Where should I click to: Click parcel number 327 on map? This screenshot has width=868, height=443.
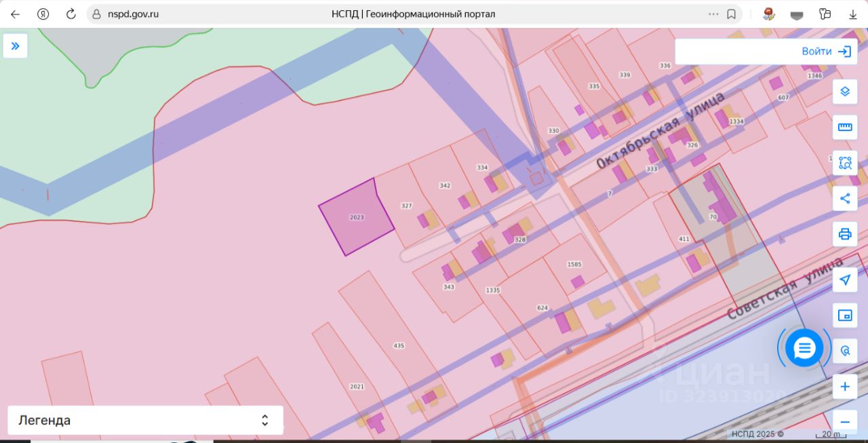[x=407, y=205]
